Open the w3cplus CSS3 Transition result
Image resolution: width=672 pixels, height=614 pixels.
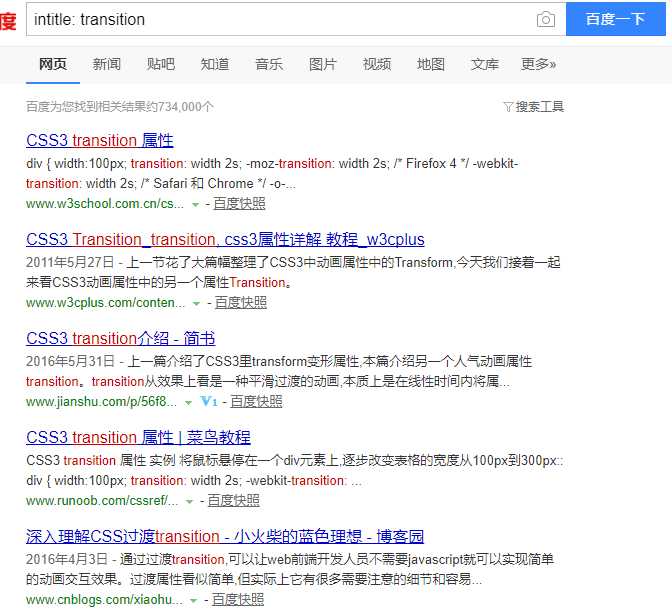click(225, 239)
